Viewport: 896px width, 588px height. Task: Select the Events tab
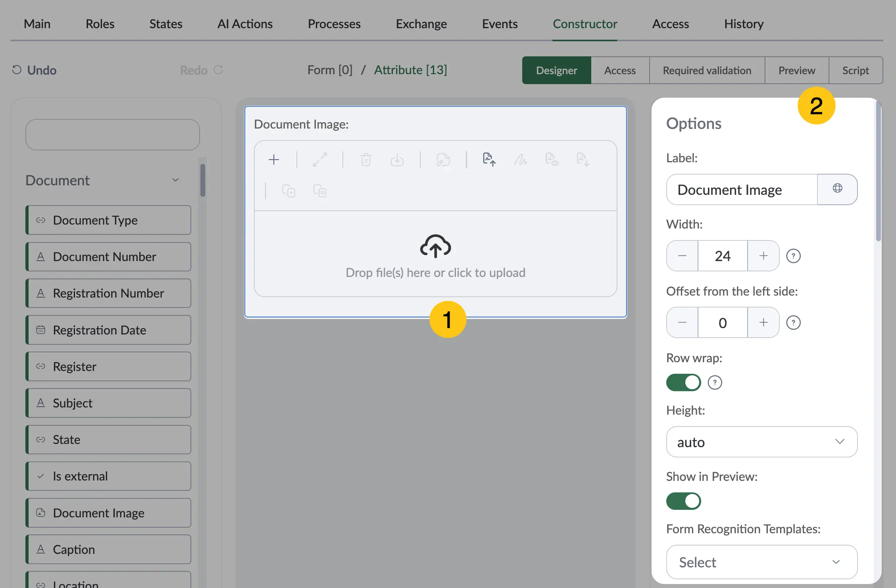click(x=500, y=24)
